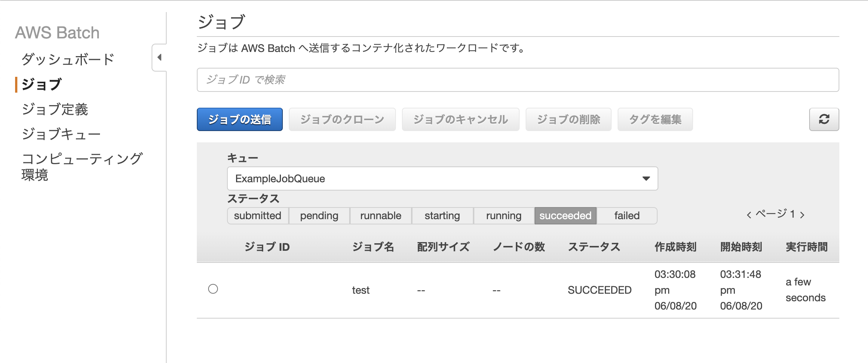Disable the succeeded status filter

pos(565,215)
